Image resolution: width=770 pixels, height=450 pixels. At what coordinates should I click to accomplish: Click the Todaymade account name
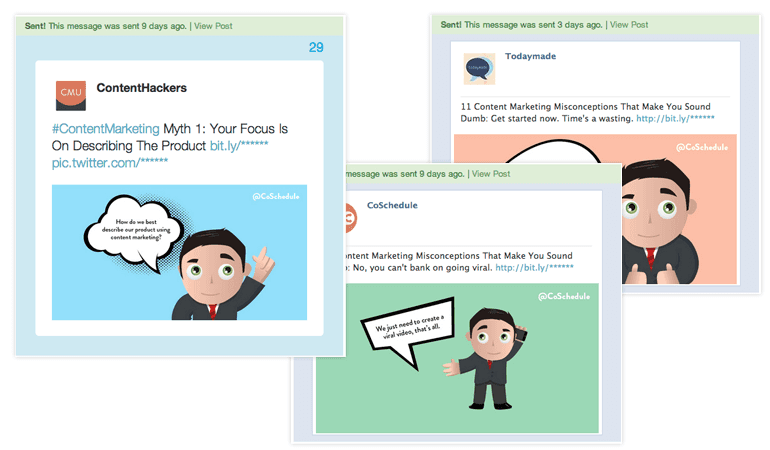point(530,56)
